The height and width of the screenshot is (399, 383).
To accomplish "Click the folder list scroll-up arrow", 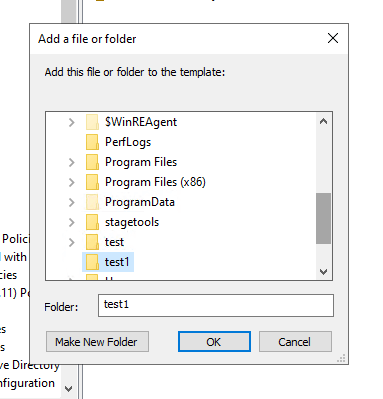I will (x=323, y=121).
